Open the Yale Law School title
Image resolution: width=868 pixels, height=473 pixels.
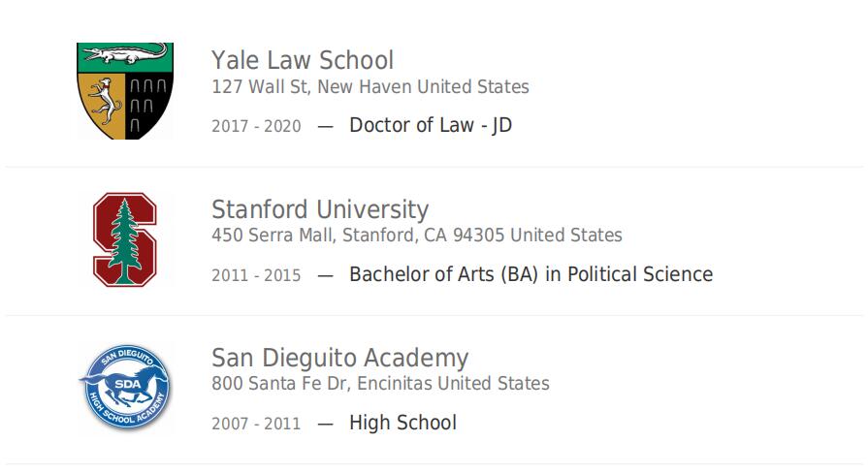tap(303, 60)
